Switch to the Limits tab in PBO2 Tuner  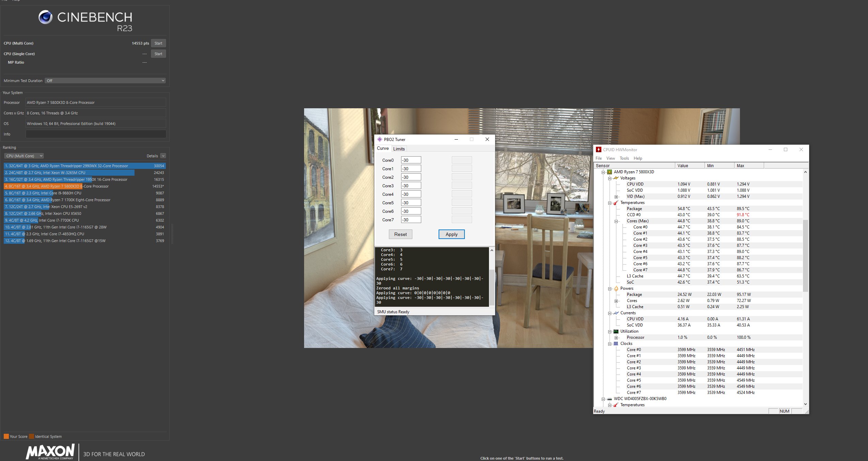(399, 149)
